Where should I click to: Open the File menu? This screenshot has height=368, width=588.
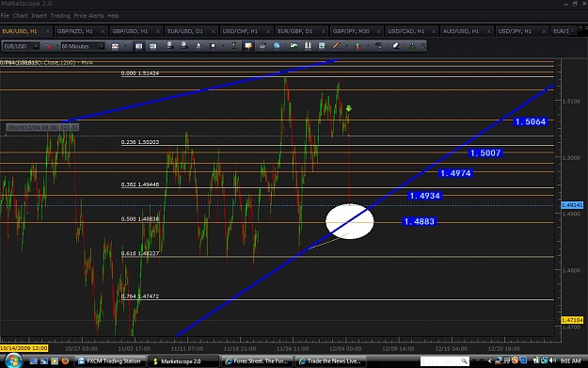point(5,16)
